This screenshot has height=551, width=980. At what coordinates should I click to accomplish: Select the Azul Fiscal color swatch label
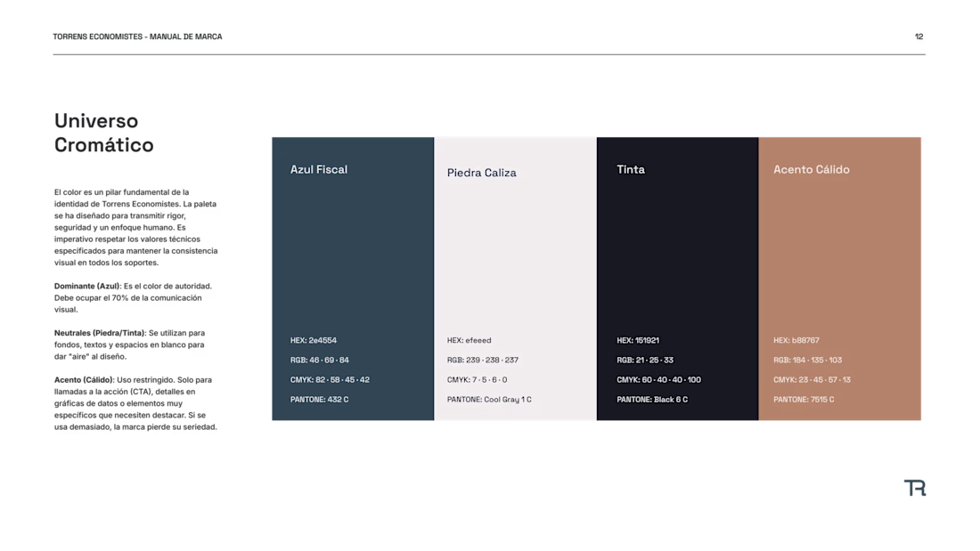pyautogui.click(x=319, y=169)
